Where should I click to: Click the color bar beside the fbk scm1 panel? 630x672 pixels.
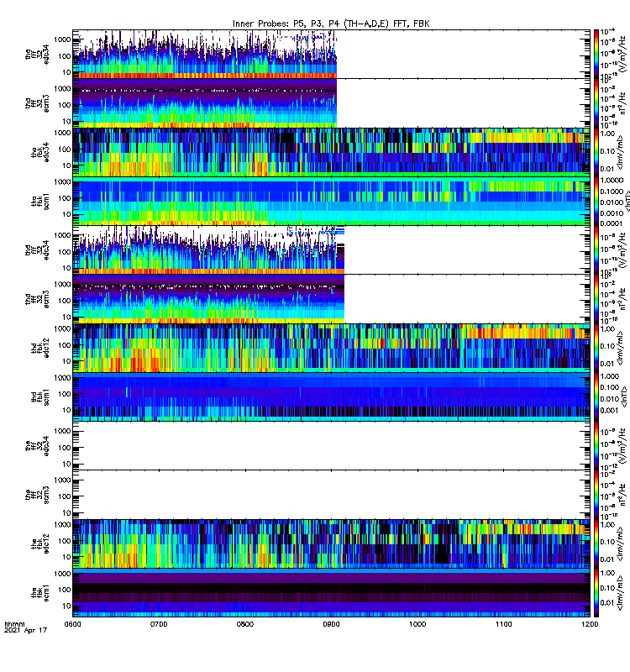pos(596,592)
